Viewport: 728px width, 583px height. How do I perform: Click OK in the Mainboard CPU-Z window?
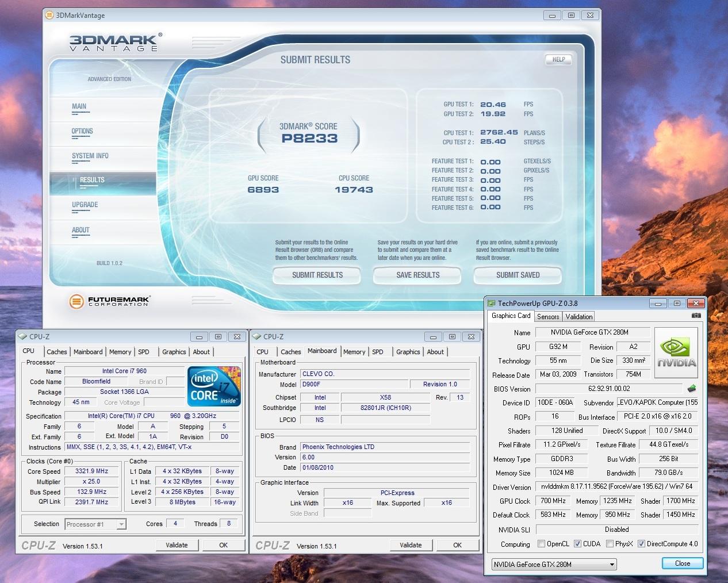(x=457, y=545)
